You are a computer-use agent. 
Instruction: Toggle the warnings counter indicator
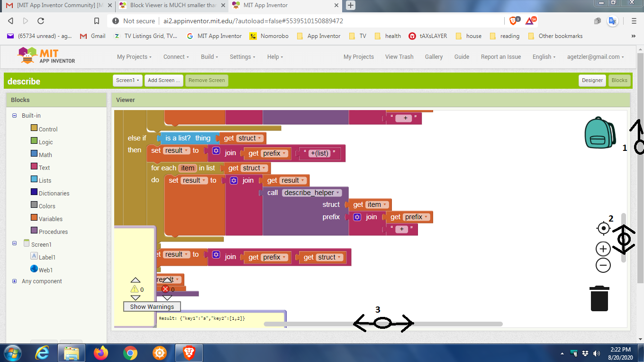pyautogui.click(x=136, y=288)
